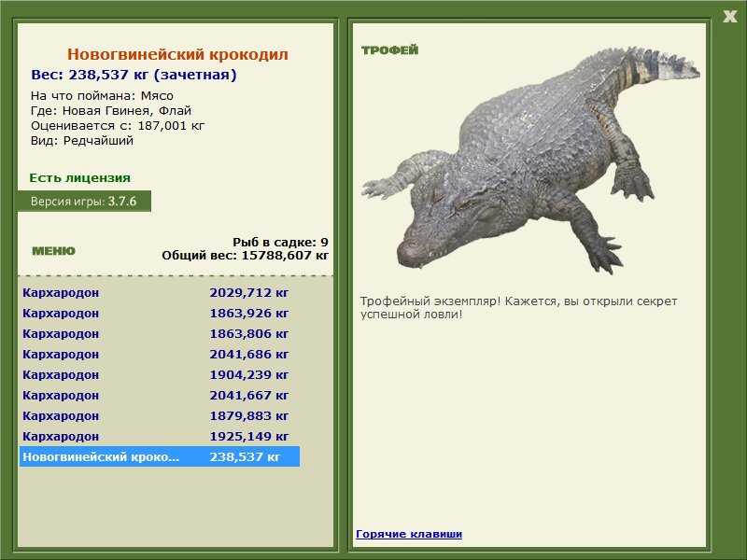
Task: Select the highlighted Новогвинейский кроко... row
Action: 160,456
